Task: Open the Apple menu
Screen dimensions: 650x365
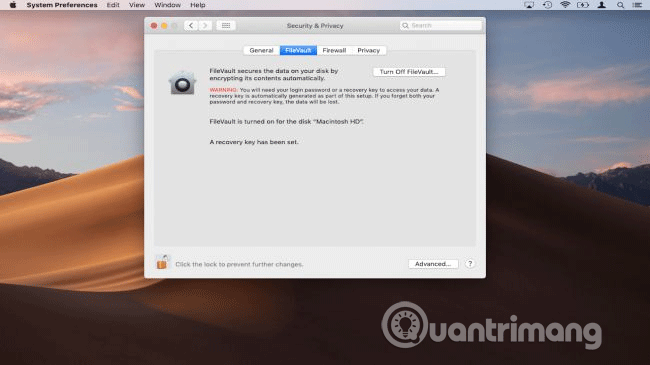Action: 13,5
